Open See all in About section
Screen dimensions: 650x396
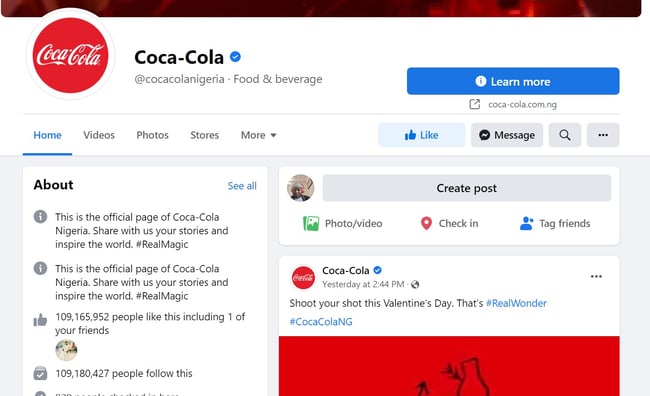(x=242, y=186)
